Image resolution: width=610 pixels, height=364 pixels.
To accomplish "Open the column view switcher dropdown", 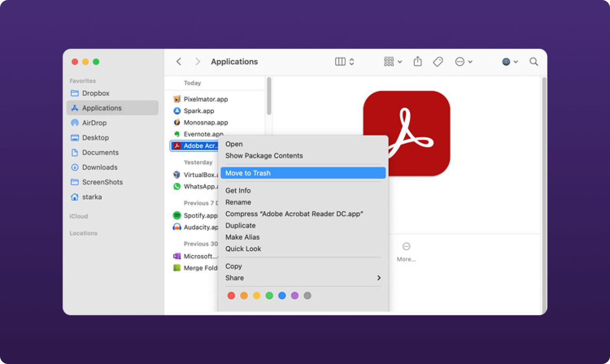I will [x=344, y=62].
